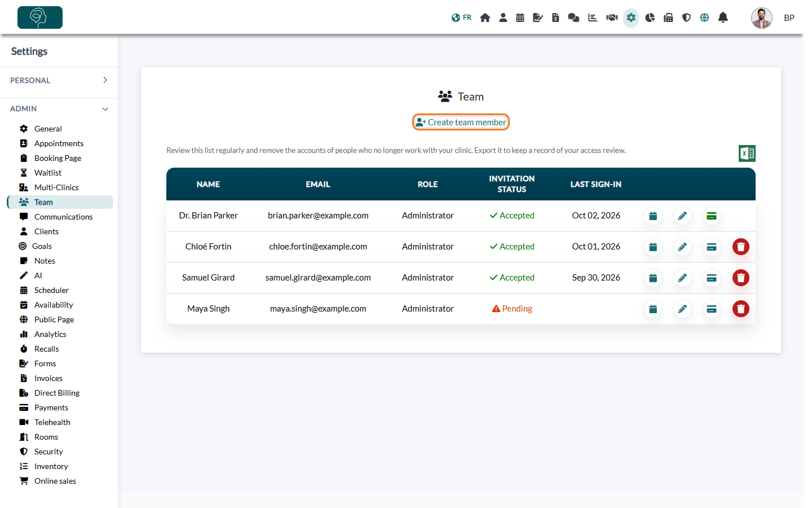The height and width of the screenshot is (508, 812).
Task: Open user profile avatar
Action: 761,17
